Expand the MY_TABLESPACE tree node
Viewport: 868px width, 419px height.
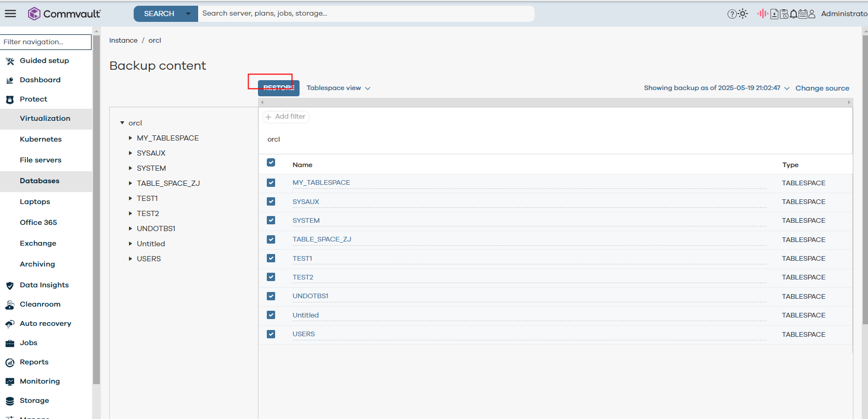[x=131, y=138]
